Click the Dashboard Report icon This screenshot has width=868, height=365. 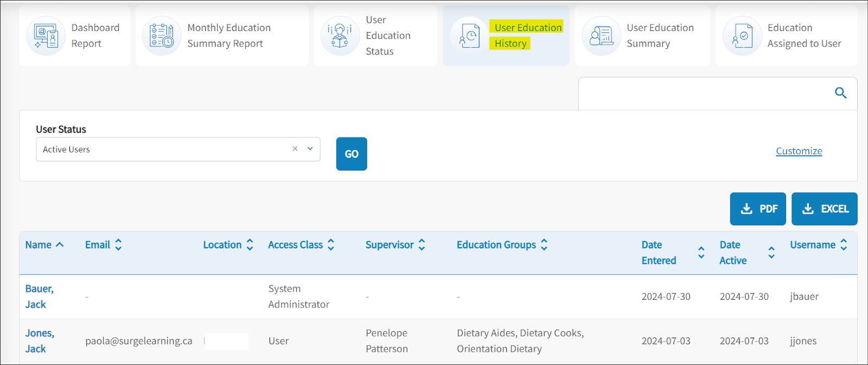pyautogui.click(x=46, y=36)
